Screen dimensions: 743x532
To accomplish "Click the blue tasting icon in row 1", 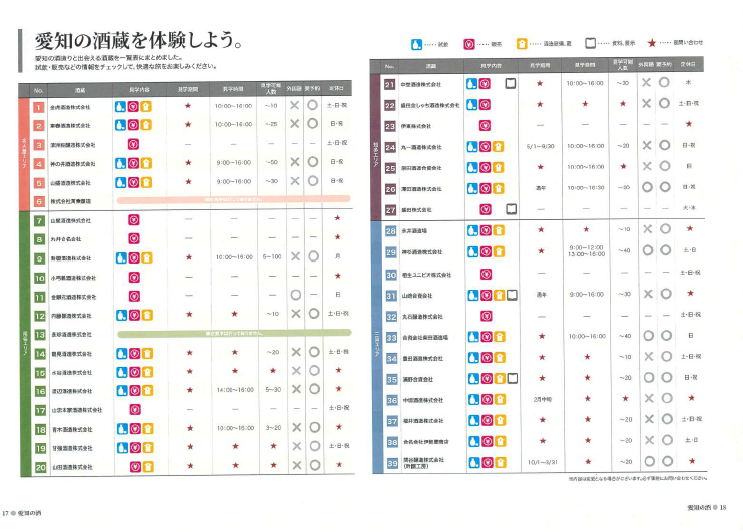I will 120,107.
